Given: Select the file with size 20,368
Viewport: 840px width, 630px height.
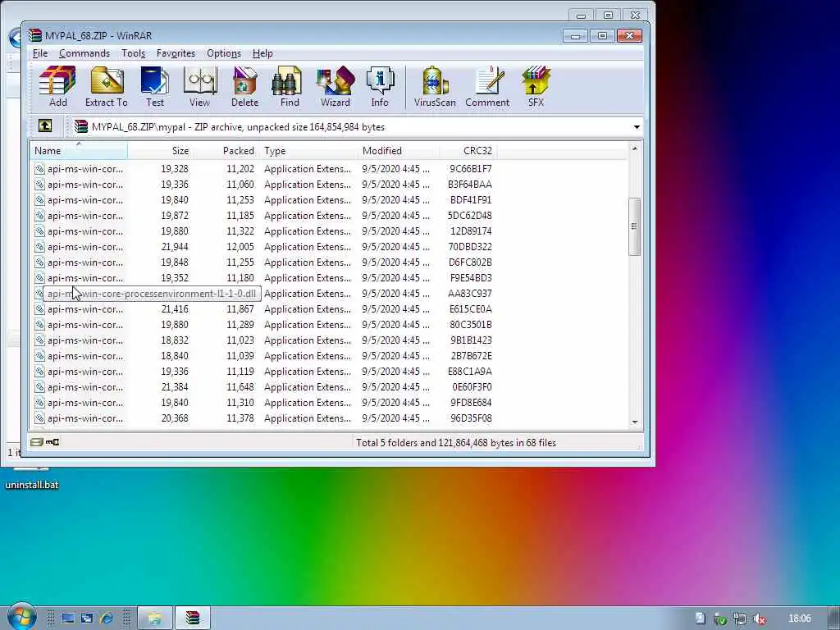Looking at the screenshot, I should coord(263,418).
